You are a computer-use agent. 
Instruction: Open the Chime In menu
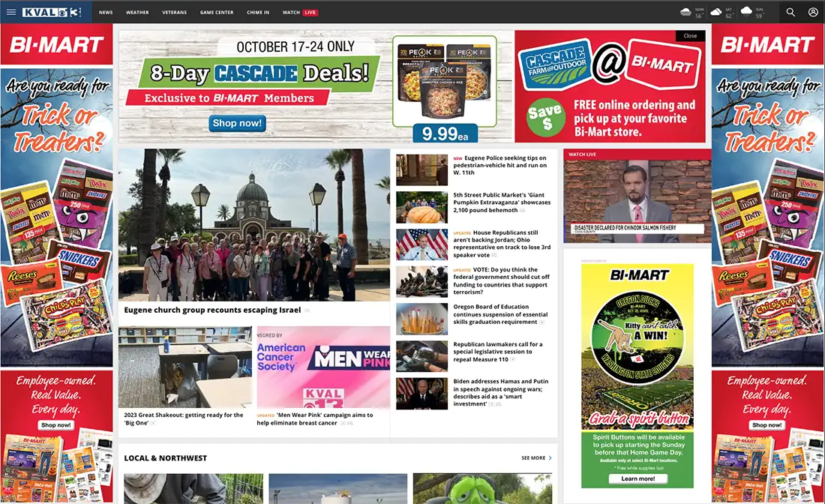coord(258,12)
